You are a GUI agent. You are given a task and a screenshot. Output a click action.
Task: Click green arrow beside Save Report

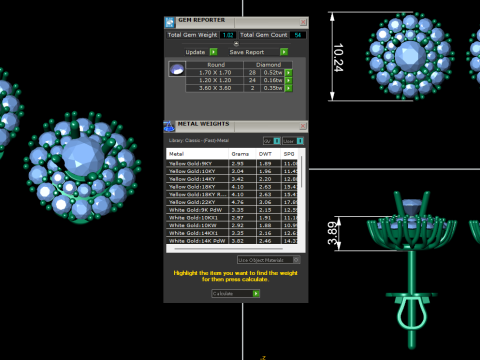tap(284, 52)
